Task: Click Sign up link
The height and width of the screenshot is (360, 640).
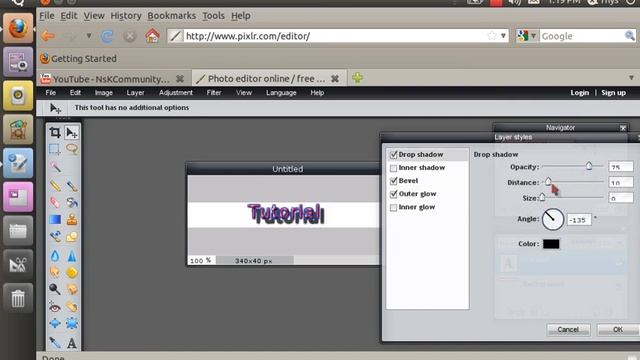Action: 613,93
